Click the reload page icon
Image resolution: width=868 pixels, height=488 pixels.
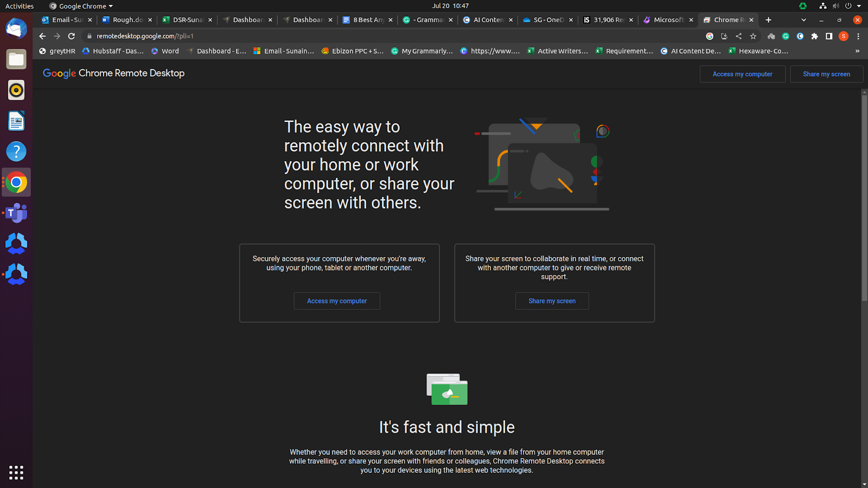(72, 36)
